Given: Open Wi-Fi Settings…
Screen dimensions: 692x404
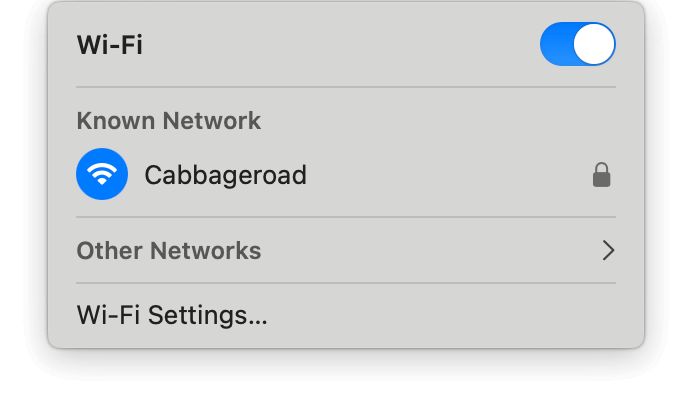Looking at the screenshot, I should click(172, 315).
